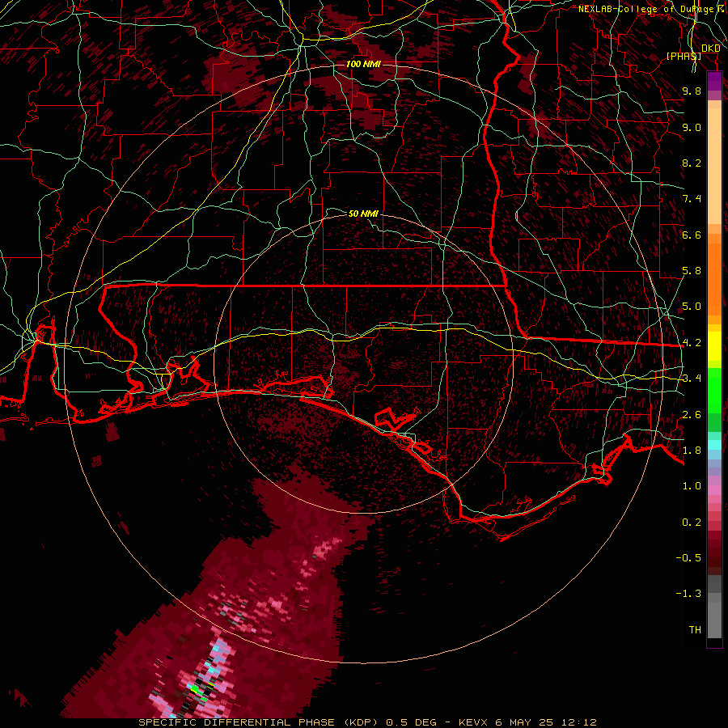Click the 7.4 value on the color scale
The image size is (728, 728).
(692, 199)
